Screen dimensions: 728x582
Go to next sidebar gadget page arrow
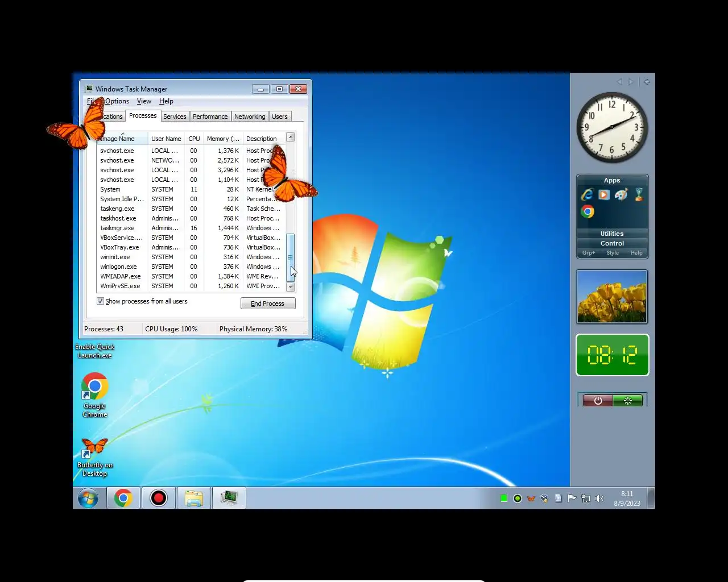[631, 82]
